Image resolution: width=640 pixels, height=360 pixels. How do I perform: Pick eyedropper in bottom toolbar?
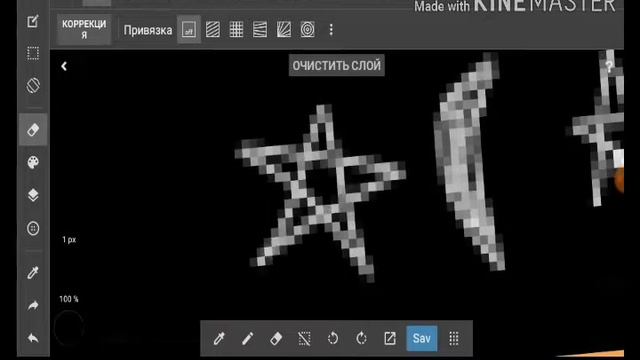(x=219, y=338)
